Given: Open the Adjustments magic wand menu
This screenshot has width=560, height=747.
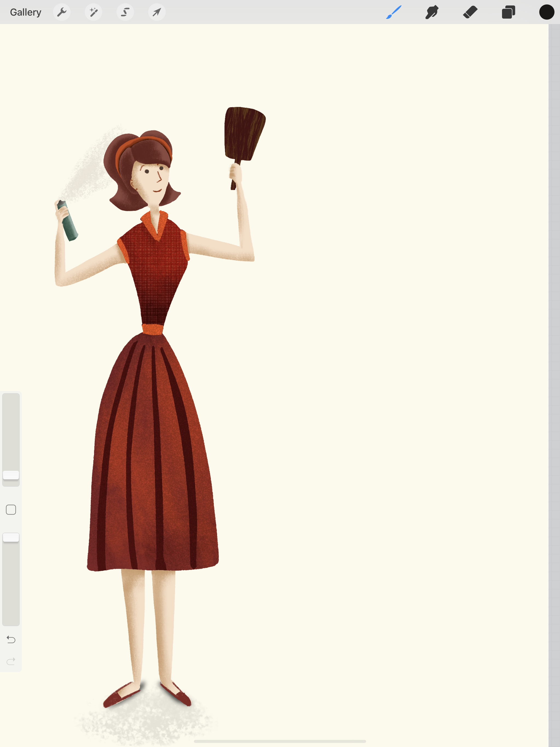Looking at the screenshot, I should coord(94,12).
